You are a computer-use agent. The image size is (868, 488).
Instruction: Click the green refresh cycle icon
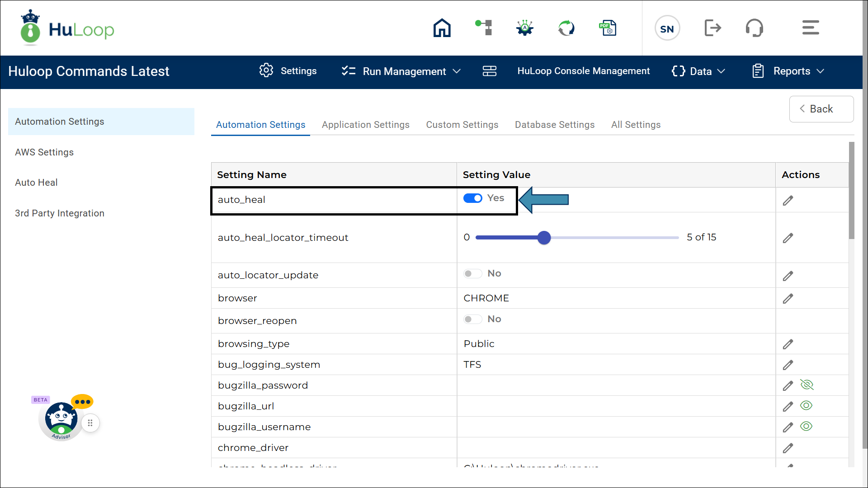(x=566, y=28)
